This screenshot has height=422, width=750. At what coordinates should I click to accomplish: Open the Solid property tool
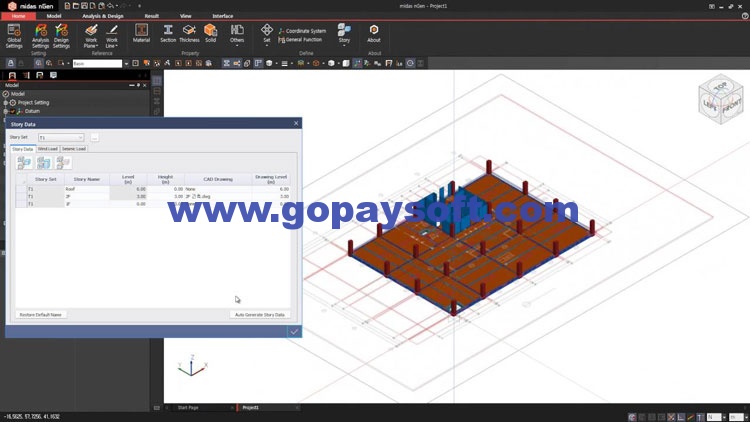pos(210,33)
